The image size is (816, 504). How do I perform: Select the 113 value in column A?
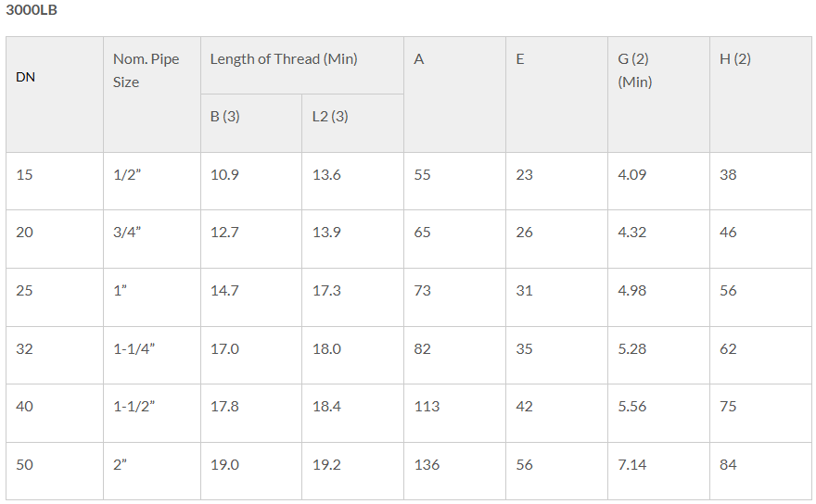click(x=455, y=413)
